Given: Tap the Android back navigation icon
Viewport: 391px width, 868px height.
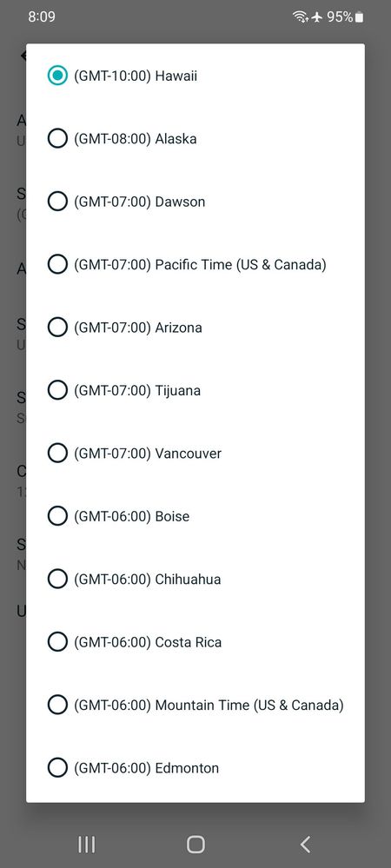Looking at the screenshot, I should [x=305, y=845].
